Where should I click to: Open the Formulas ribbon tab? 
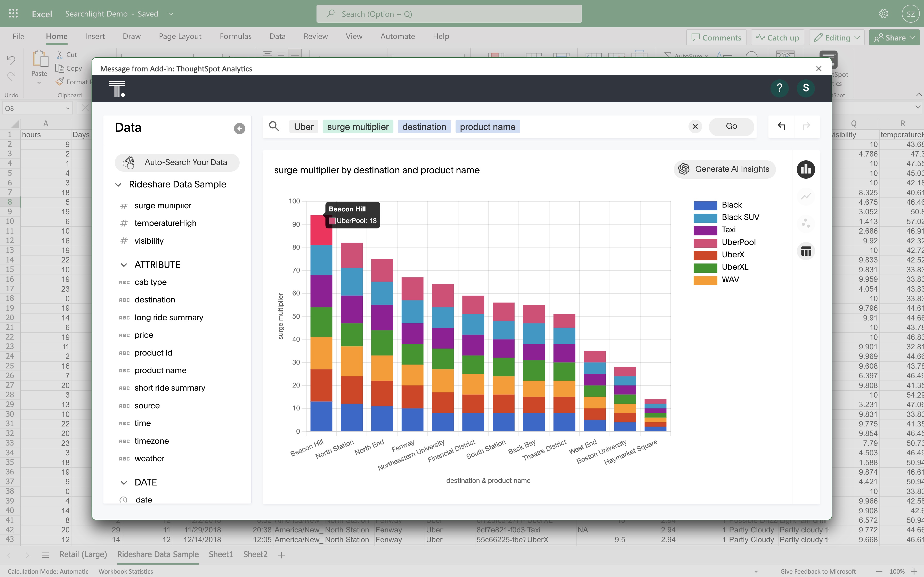click(236, 36)
